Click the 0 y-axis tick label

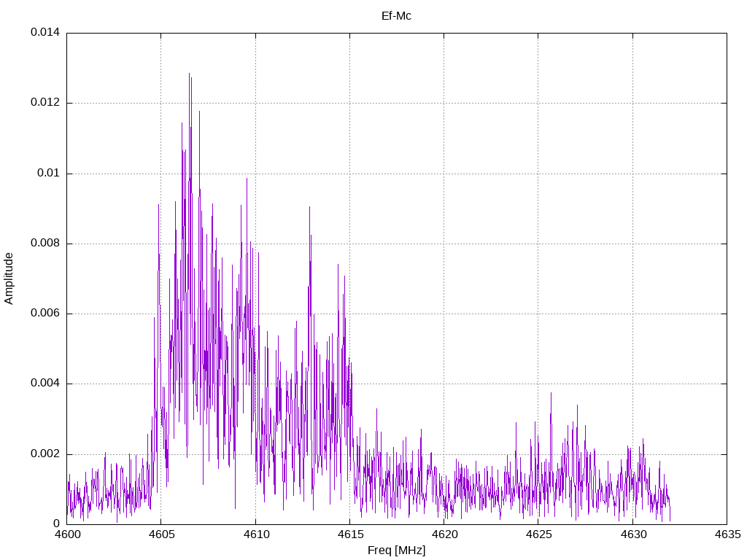click(x=56, y=524)
